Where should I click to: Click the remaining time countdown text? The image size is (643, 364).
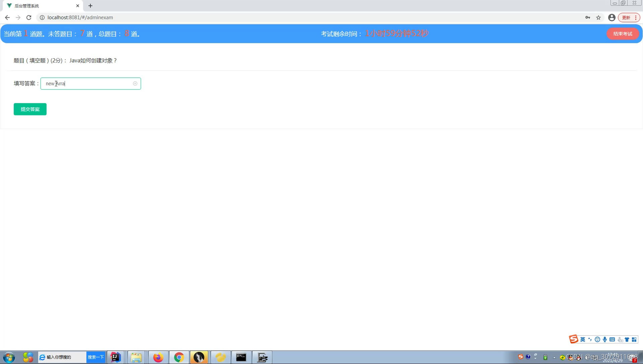(x=397, y=33)
